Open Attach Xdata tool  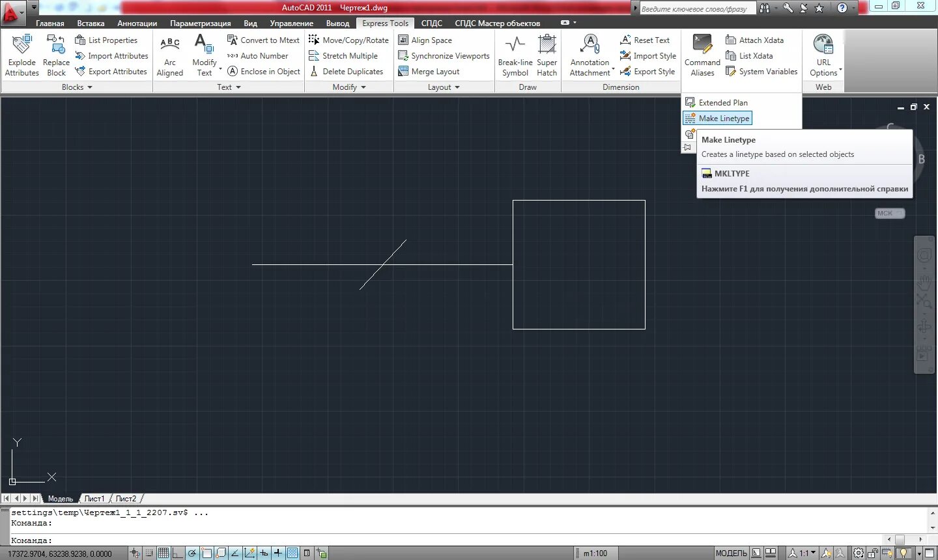(x=754, y=40)
